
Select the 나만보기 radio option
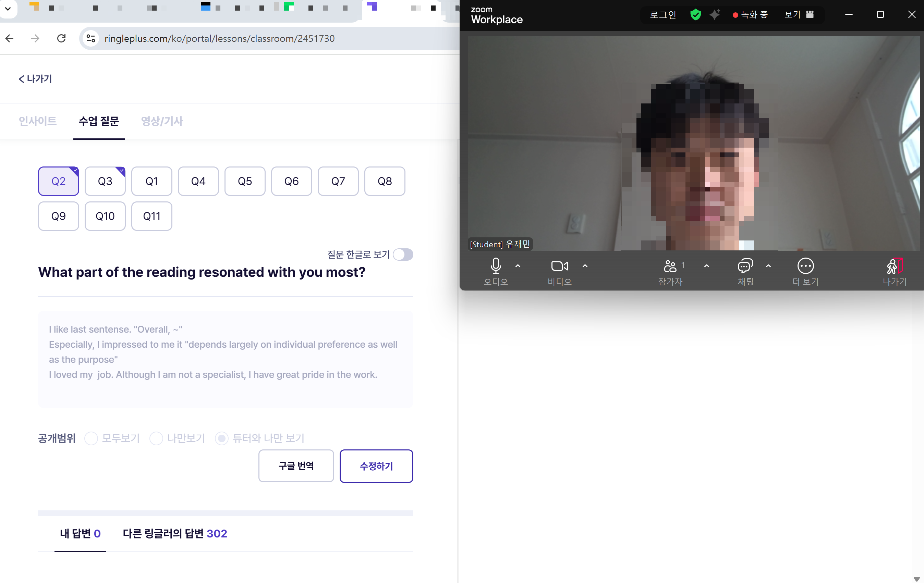[x=156, y=438]
